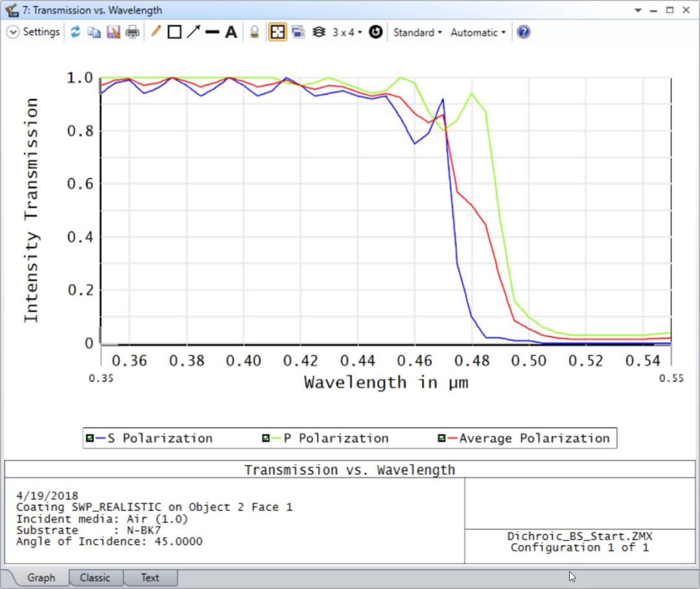Image resolution: width=700 pixels, height=589 pixels.
Task: Expand the Settings panel
Action: click(x=12, y=31)
